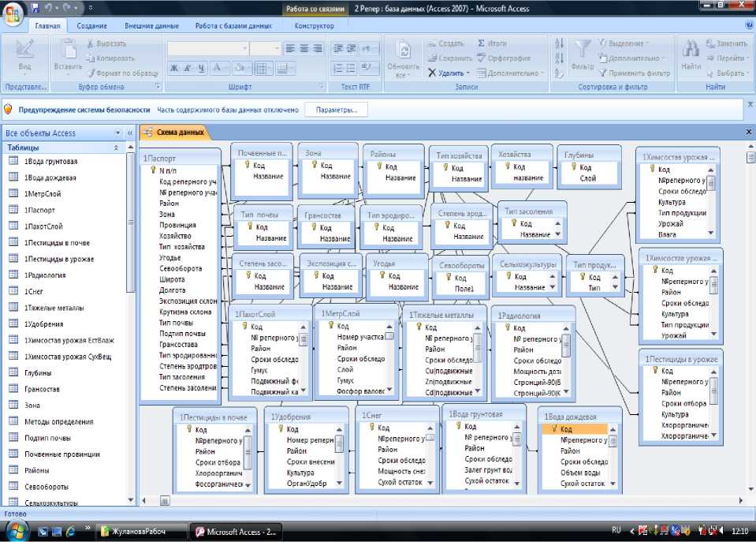
Task: Click the Вставить paste icon
Action: [68, 50]
